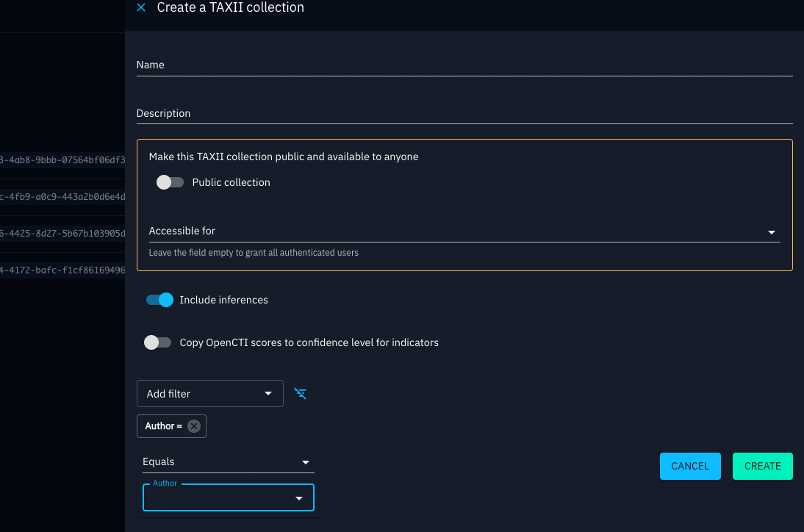Close the Create a TAXII collection drawer

click(140, 8)
